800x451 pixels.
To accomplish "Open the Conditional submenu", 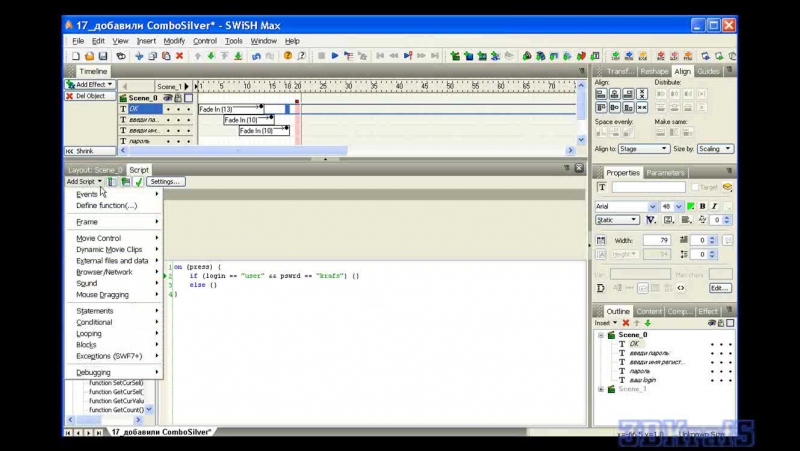I will (114, 322).
